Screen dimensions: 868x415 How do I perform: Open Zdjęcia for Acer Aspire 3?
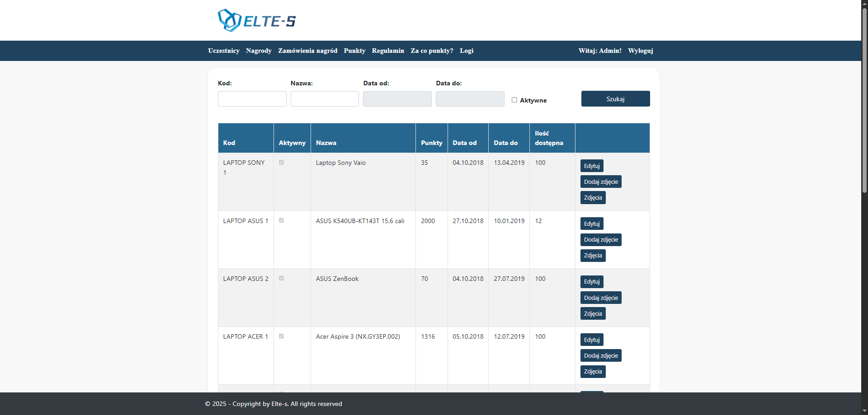tap(593, 372)
